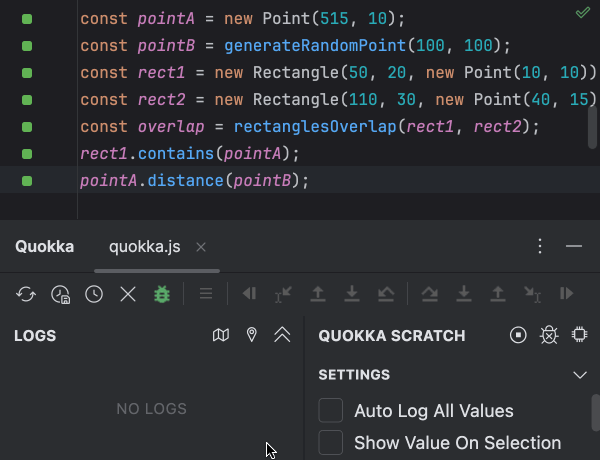Click the circular arrows restart icon
This screenshot has width=600, height=460.
click(x=26, y=293)
